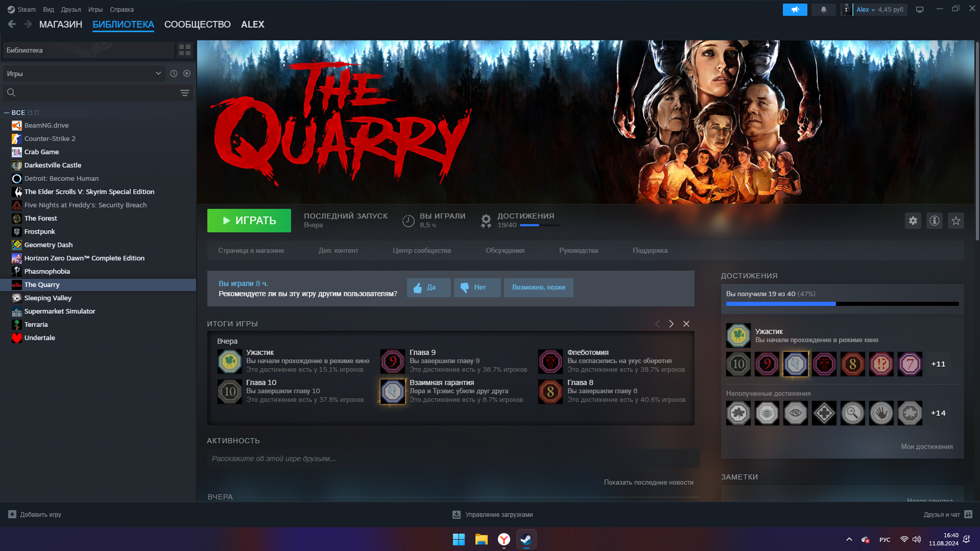980x551 pixels.
Task: Open game info icon
Action: point(934,221)
